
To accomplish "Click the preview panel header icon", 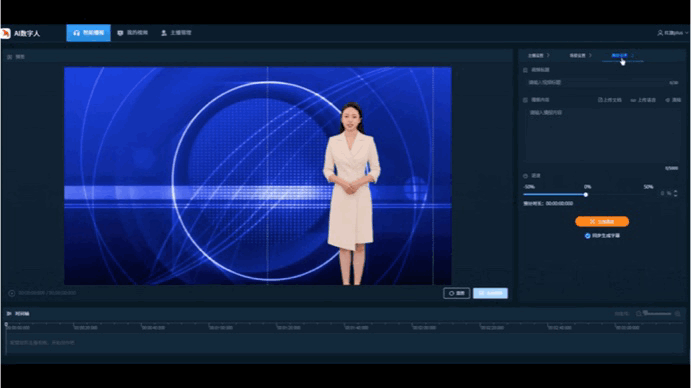I will (x=10, y=57).
